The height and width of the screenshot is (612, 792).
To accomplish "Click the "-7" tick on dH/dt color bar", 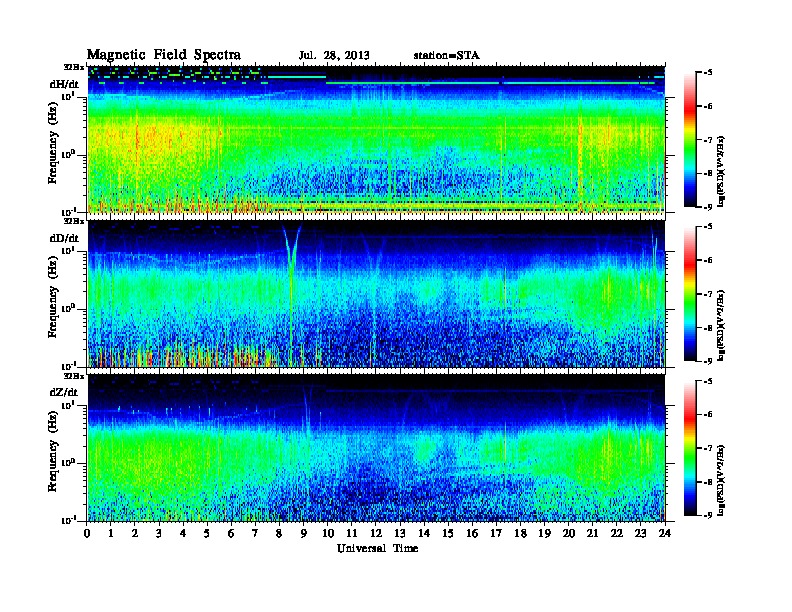I will click(708, 140).
